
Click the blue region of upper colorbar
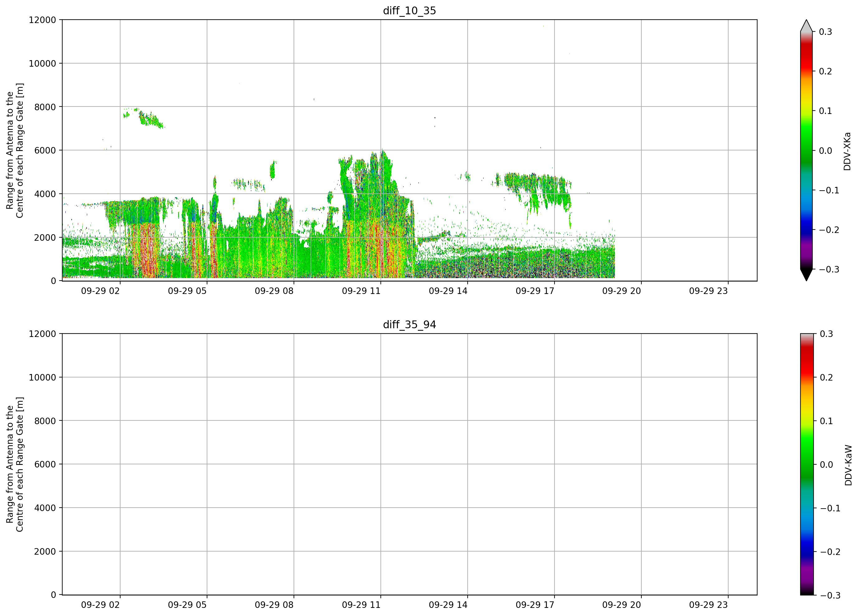[806, 216]
